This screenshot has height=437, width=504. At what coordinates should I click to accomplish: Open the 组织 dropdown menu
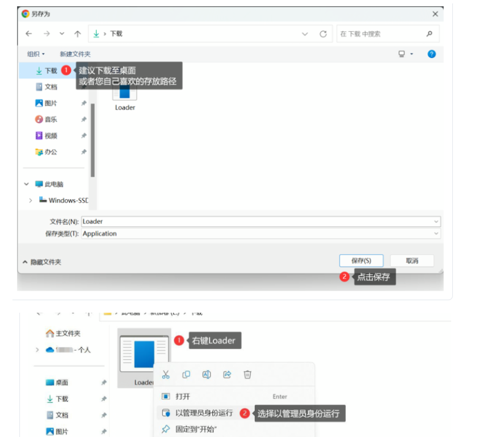point(36,54)
